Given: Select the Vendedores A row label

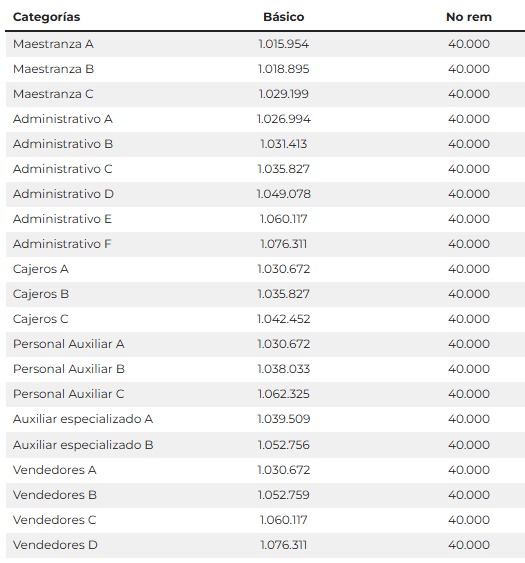Looking at the screenshot, I should [55, 470].
